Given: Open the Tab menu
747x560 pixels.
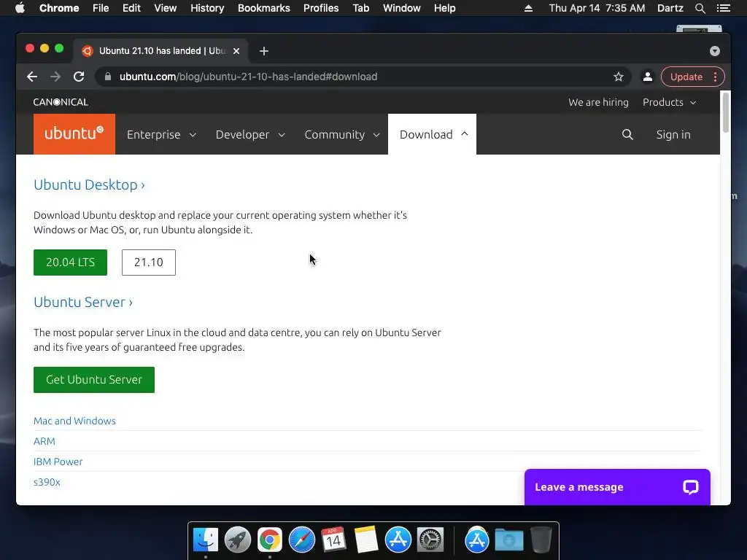Looking at the screenshot, I should [x=361, y=8].
